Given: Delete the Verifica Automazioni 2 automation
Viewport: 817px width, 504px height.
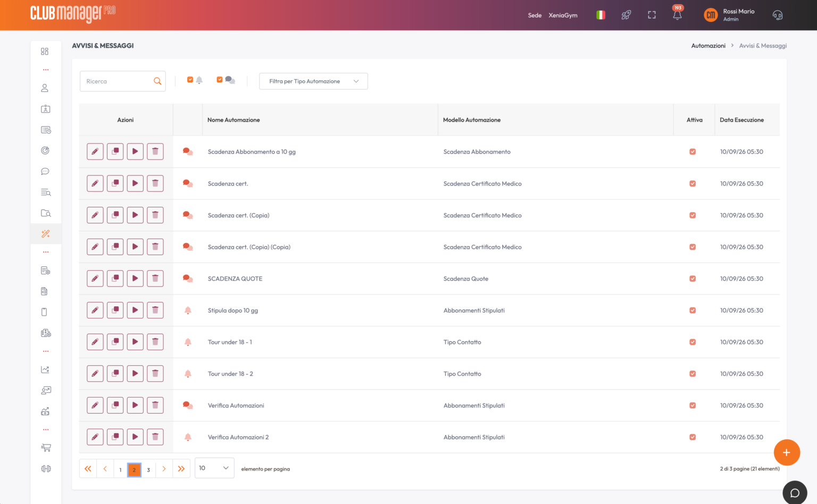Looking at the screenshot, I should pyautogui.click(x=155, y=437).
